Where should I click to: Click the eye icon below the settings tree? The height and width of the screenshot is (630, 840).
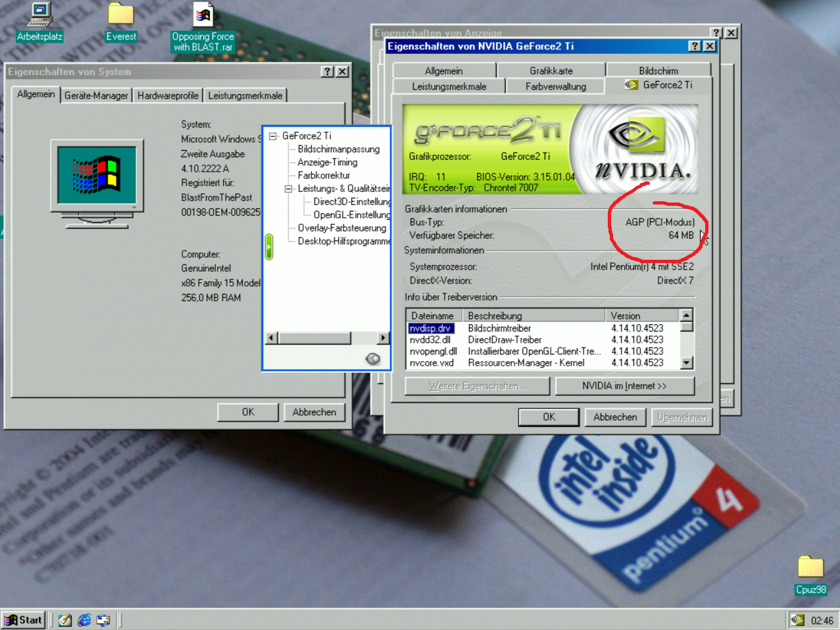(373, 359)
